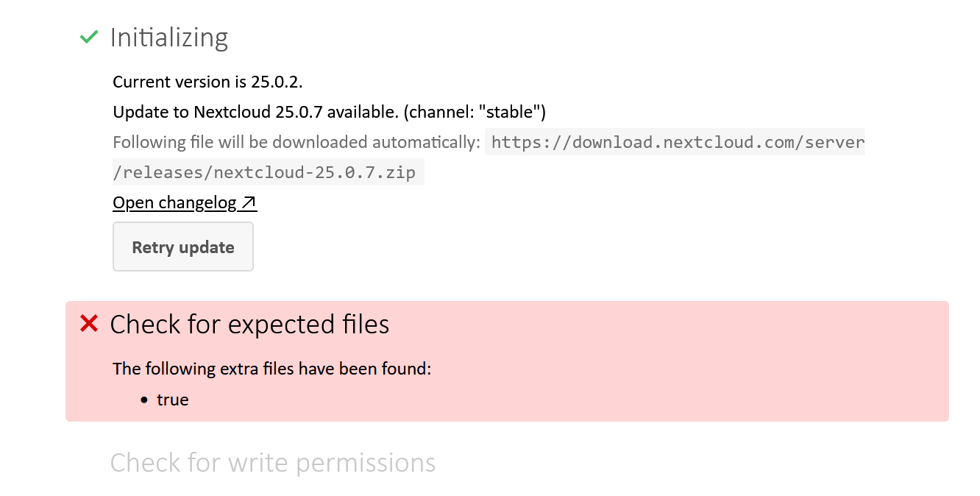Click the "true" extra file entry
Image resolution: width=980 pixels, height=496 pixels.
[x=173, y=400]
